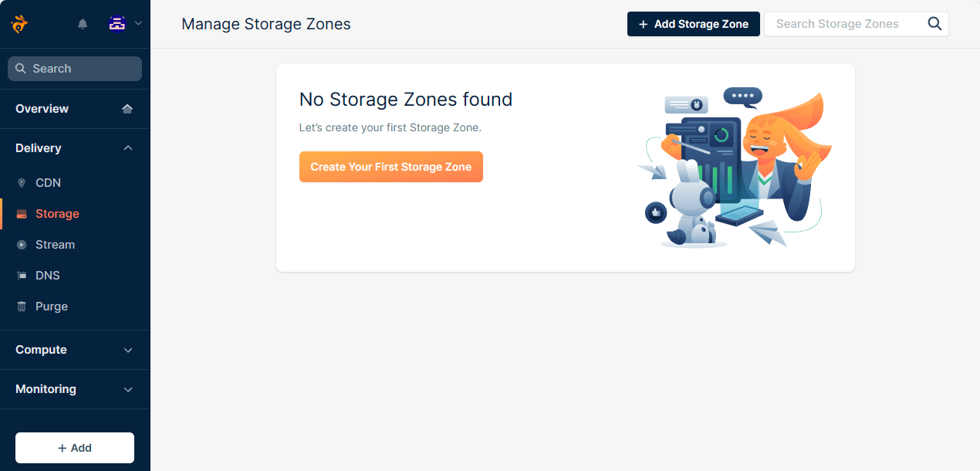Open the account dropdown chevron
Image resolution: width=980 pixels, height=471 pixels.
(x=138, y=23)
